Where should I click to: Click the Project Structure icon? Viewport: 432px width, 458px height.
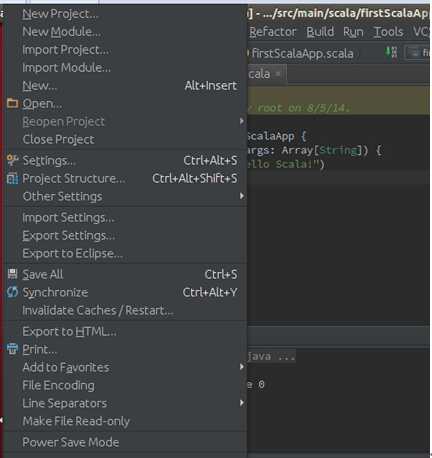coord(12,179)
